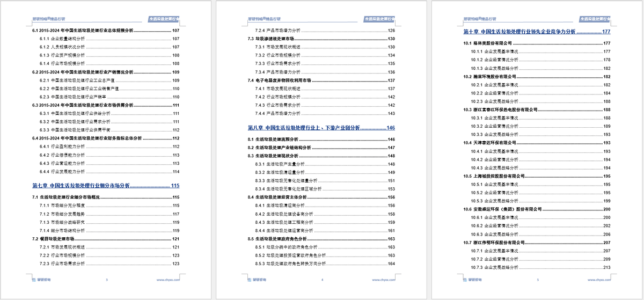Select TOC entry 7.2.1 市场发展现状概述

click(x=109, y=247)
